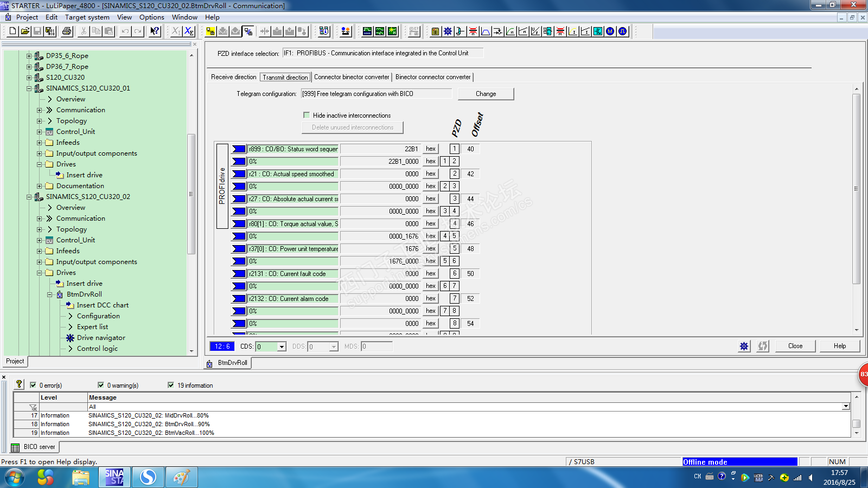Click blue BICO arrow for r899 status word
This screenshot has width=868, height=488.
point(239,149)
